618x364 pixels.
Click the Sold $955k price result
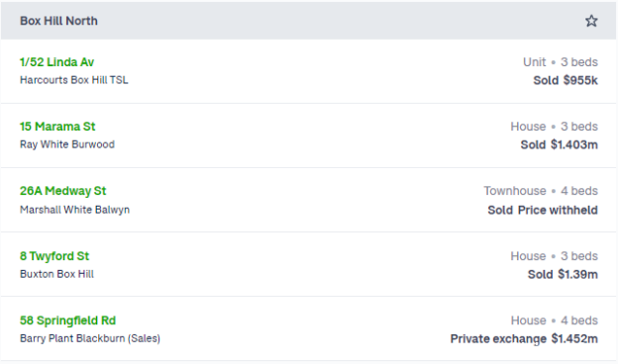click(x=566, y=80)
